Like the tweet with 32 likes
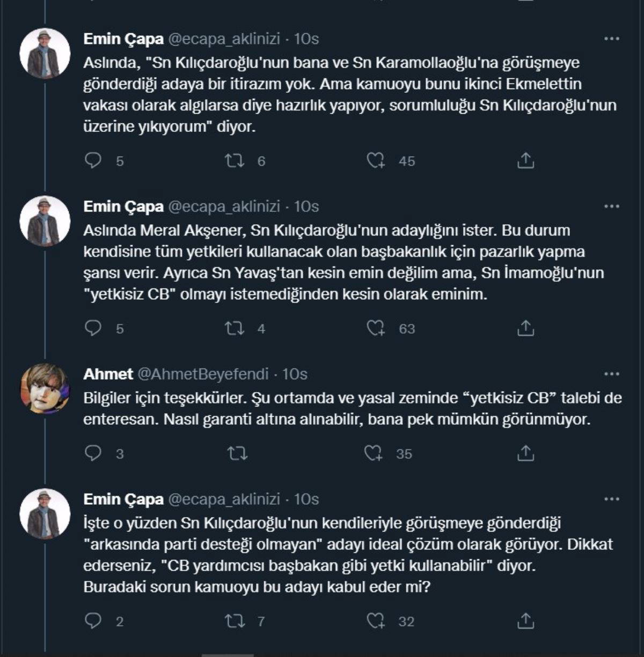The height and width of the screenshot is (657, 644). [375, 621]
